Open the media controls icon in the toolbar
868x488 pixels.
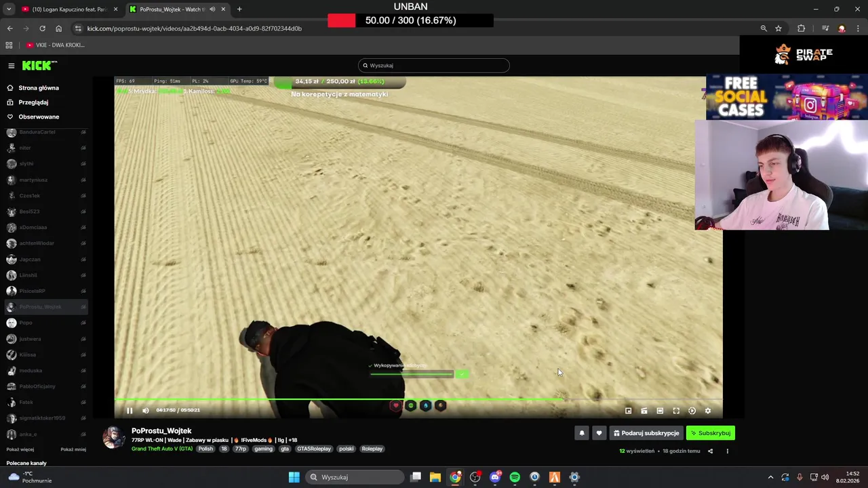point(825,28)
